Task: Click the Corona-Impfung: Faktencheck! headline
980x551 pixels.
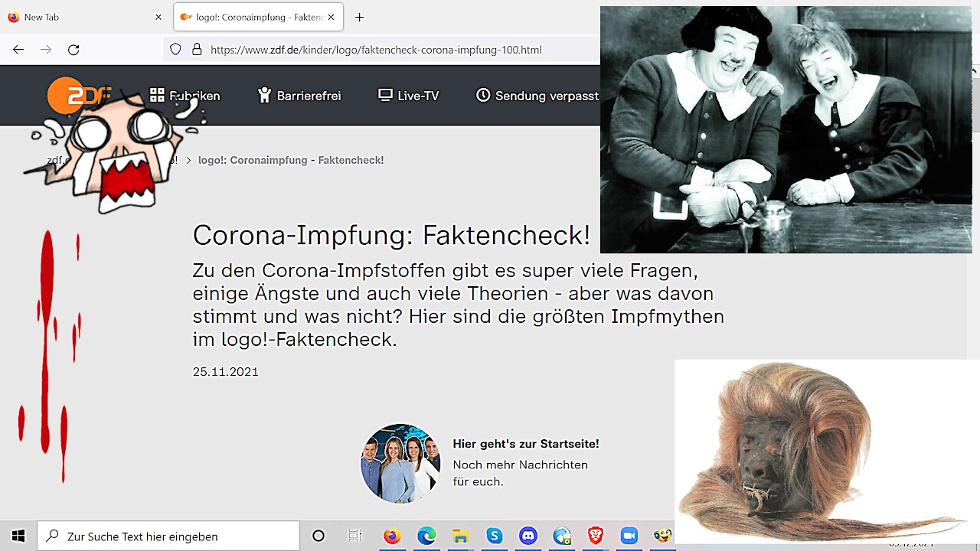Action: click(391, 236)
